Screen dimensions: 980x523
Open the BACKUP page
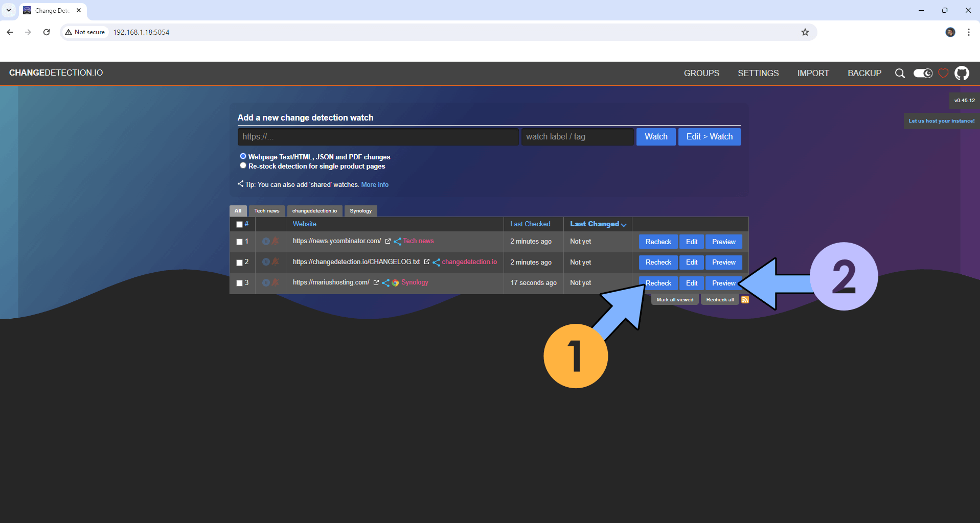[864, 74]
